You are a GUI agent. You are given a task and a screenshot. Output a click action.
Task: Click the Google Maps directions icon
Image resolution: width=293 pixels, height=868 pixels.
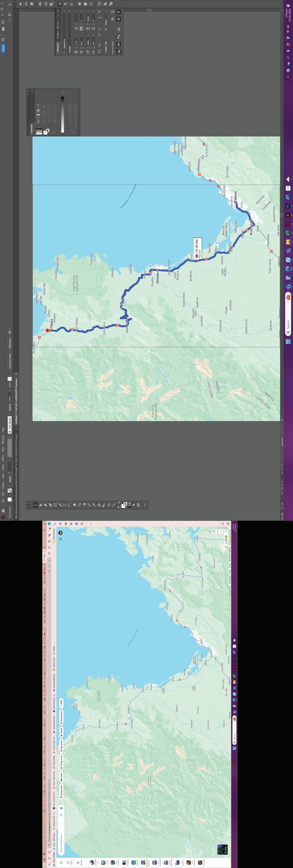[x=61, y=808]
